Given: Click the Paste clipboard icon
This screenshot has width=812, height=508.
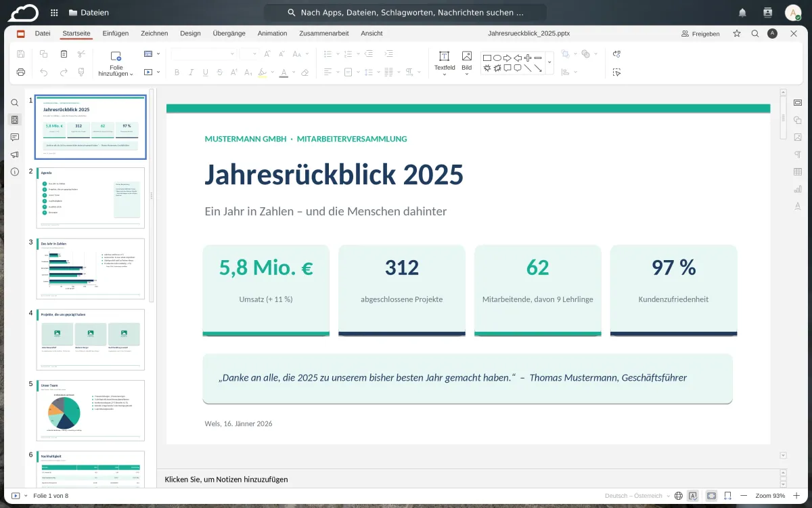Looking at the screenshot, I should click(x=64, y=54).
